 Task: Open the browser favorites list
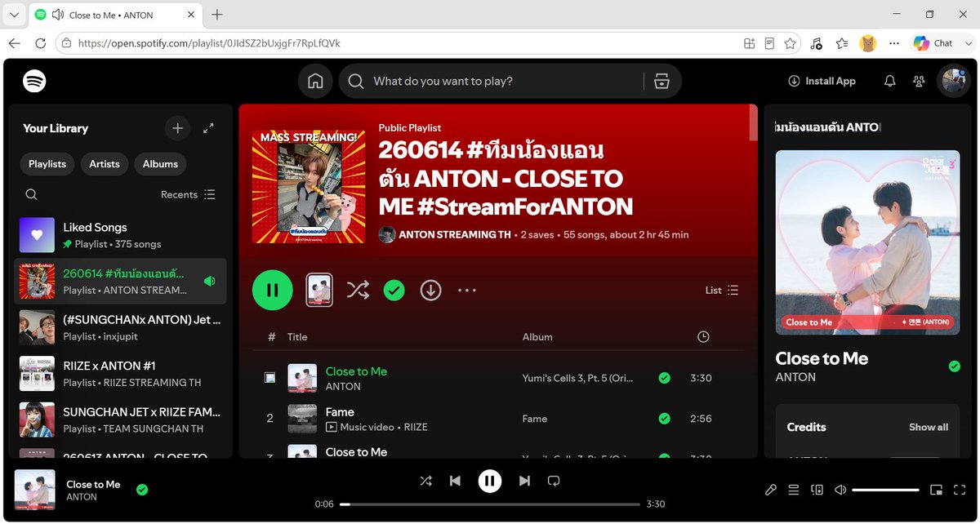[842, 43]
